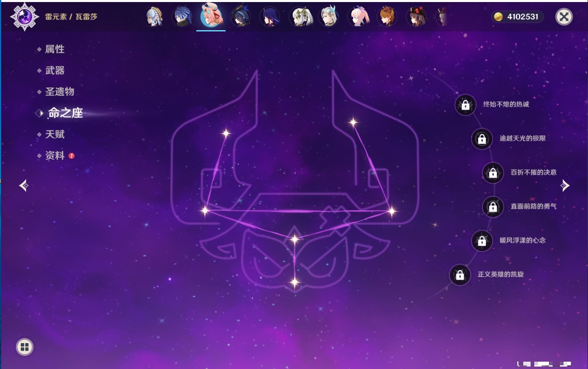Click the lock icon beside 暖风浮漾的心念
Image resolution: width=588 pixels, height=369 pixels.
coord(482,241)
